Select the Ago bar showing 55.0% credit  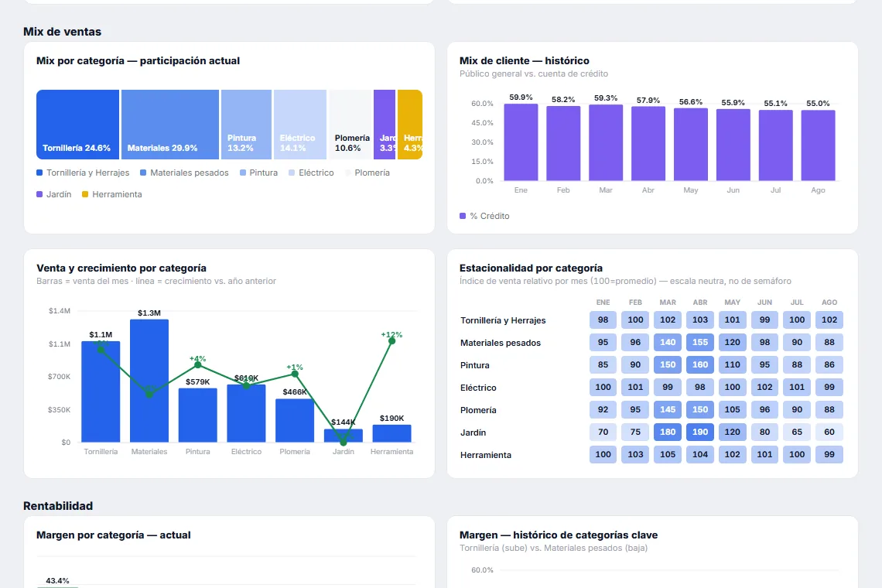tap(818, 145)
